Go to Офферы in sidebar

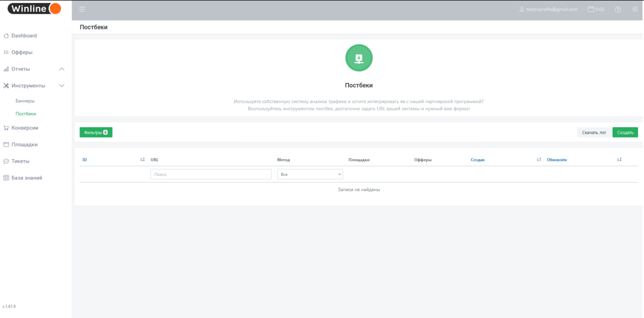tap(22, 52)
